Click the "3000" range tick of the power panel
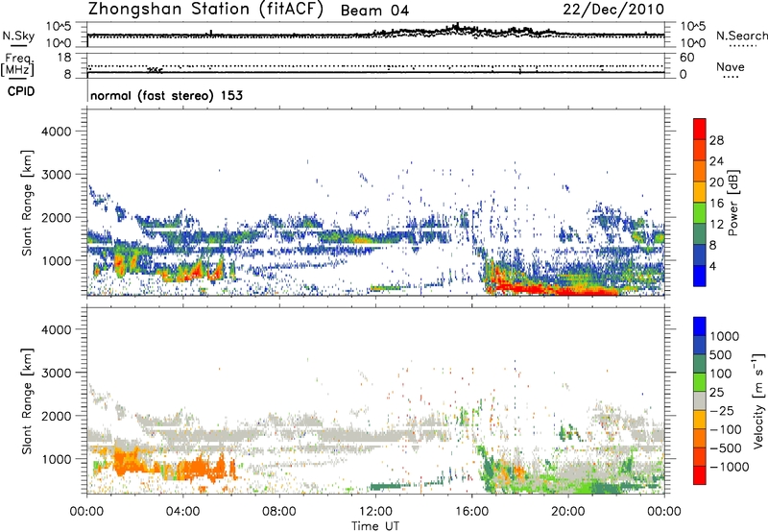Screen dimensions: 768x532 pos(57,175)
